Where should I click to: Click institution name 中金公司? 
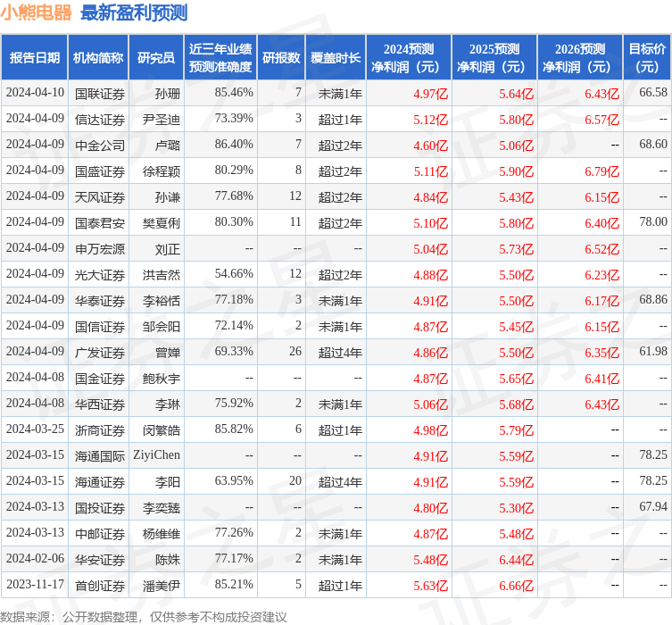[99, 146]
